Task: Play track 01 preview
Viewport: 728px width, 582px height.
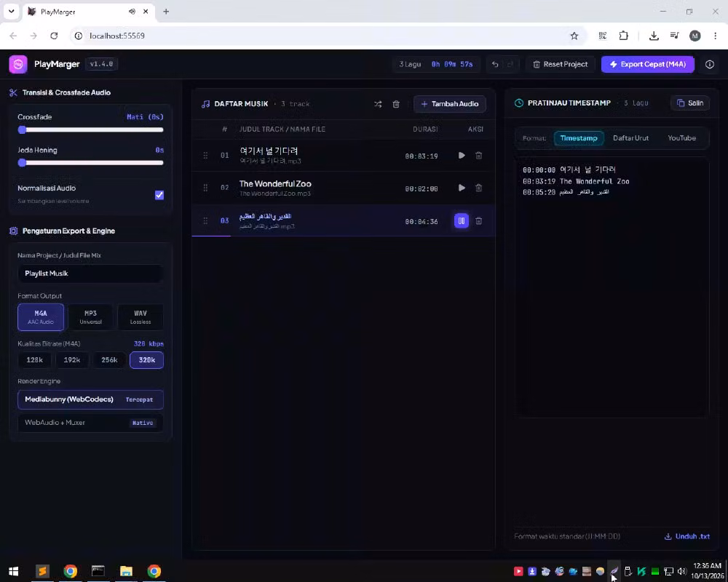Action: [x=462, y=156]
